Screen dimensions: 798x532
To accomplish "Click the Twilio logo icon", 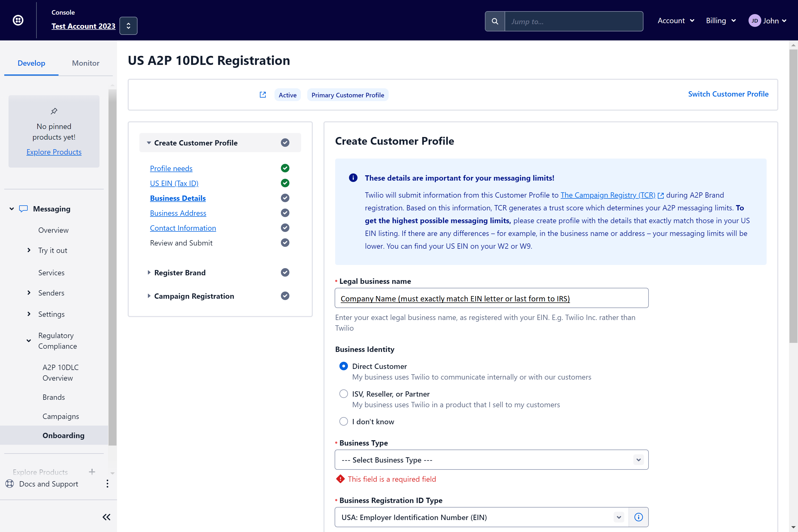I will pos(18,20).
